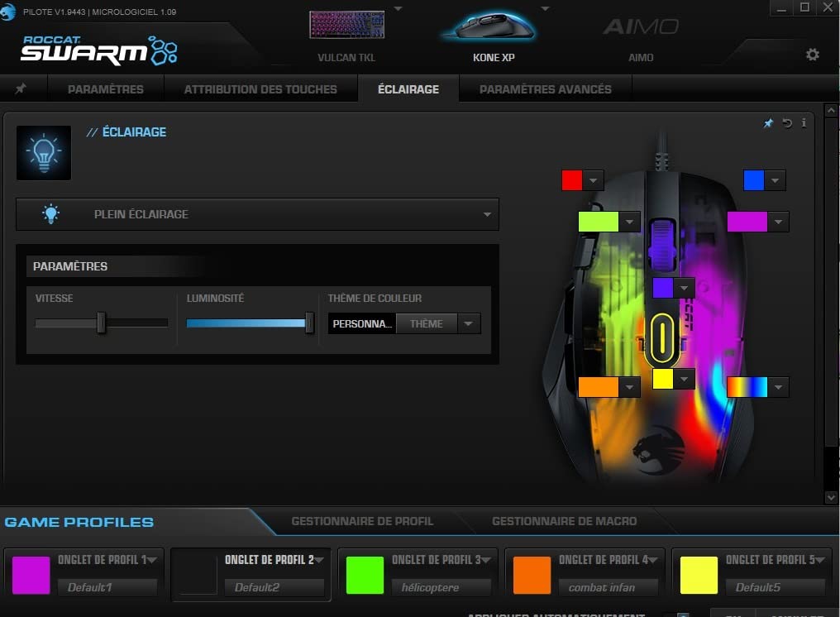
Task: Expand the lime green zone dropdown
Action: coord(629,222)
